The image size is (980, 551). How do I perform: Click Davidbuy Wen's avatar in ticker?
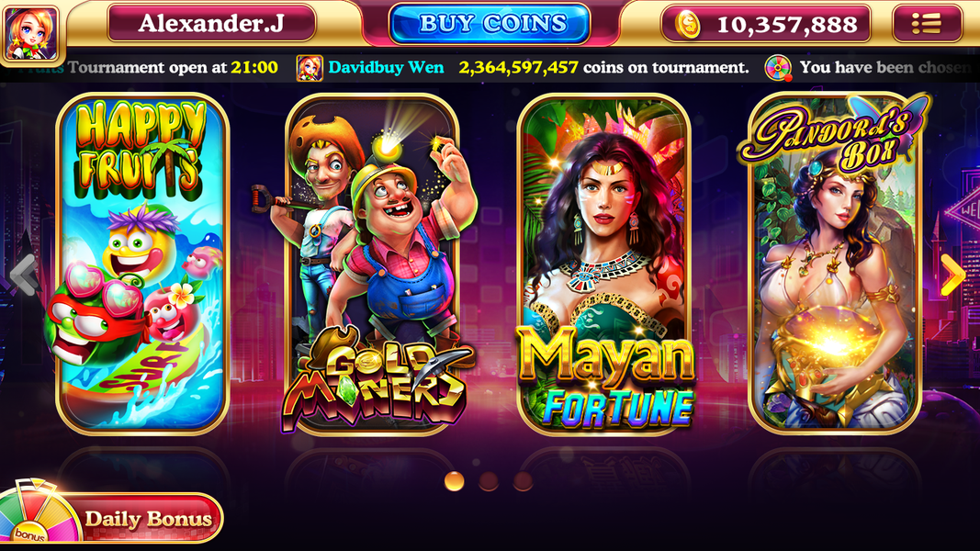point(310,67)
